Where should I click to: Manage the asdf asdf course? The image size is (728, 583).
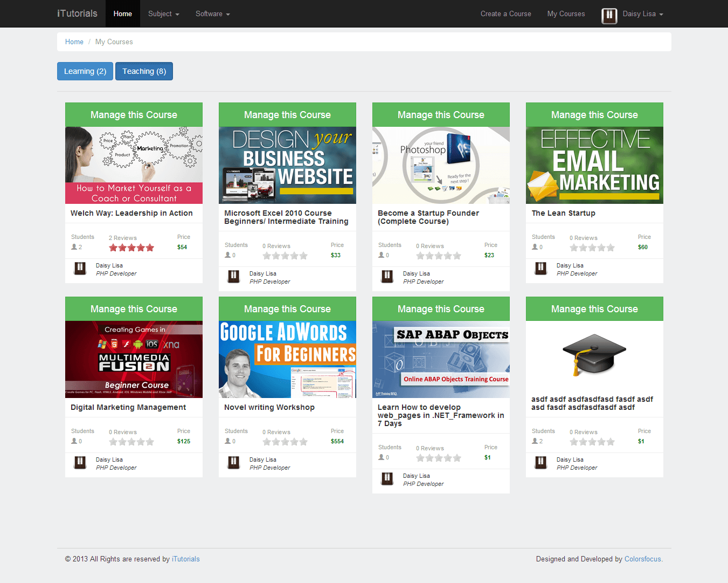[x=594, y=308]
